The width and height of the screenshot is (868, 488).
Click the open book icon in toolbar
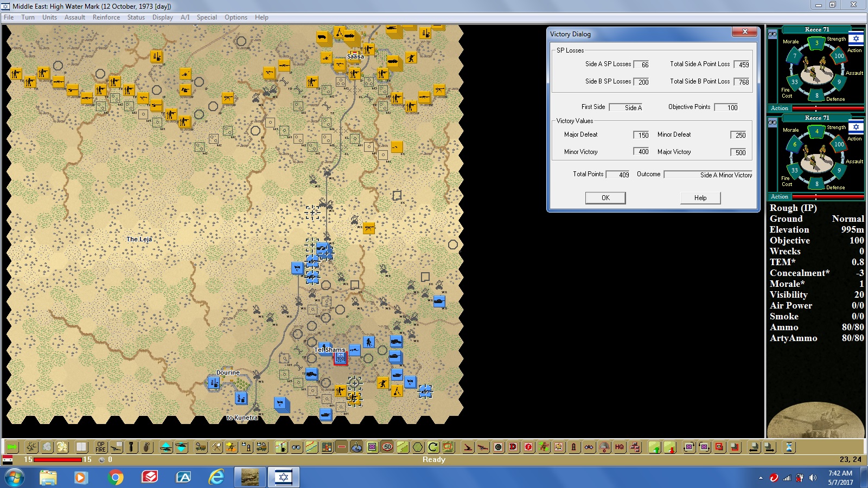pyautogui.click(x=81, y=447)
